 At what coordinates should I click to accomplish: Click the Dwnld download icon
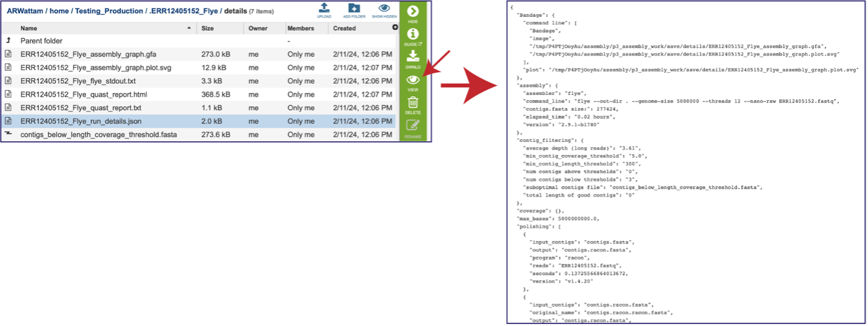click(x=412, y=59)
